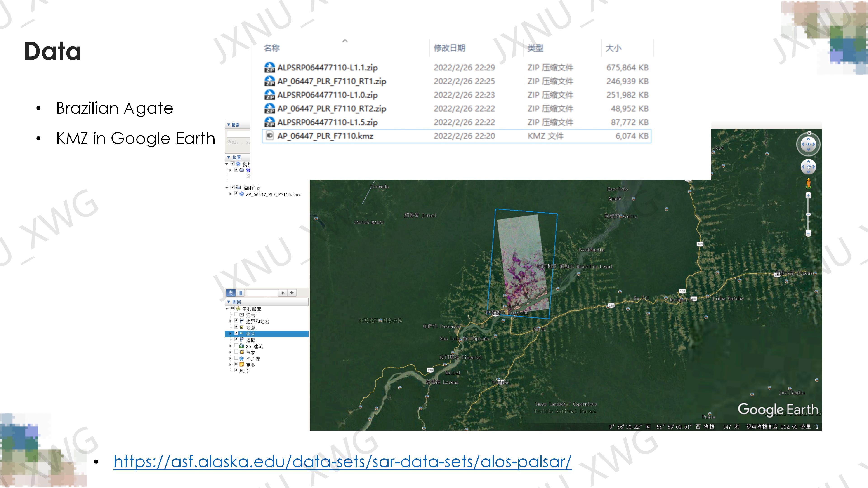Click the compass north N marker
Viewport: 868px width, 488px height.
tap(809, 133)
